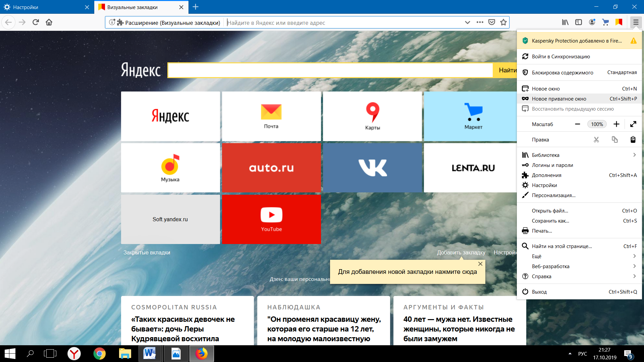Image resolution: width=644 pixels, height=362 pixels.
Task: Open the Home page icon
Action: coord(49,22)
